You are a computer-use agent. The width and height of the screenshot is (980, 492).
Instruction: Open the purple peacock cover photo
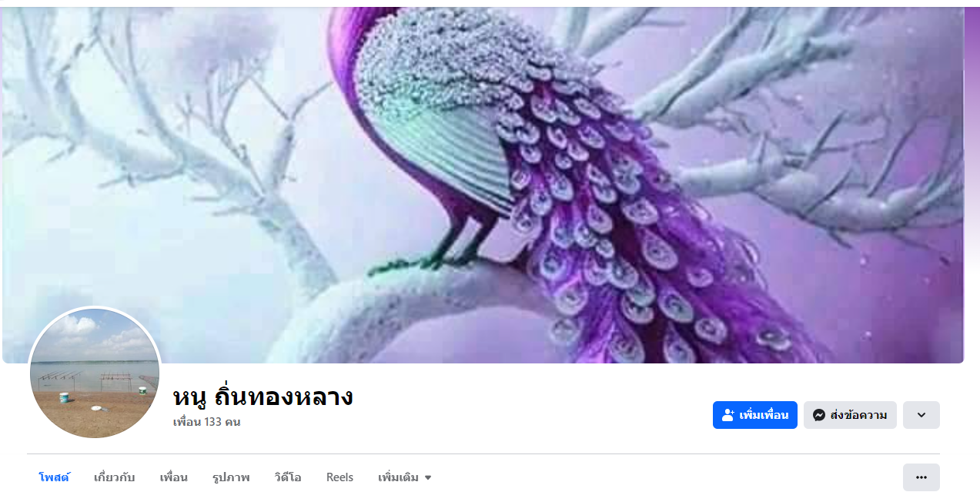[483, 185]
